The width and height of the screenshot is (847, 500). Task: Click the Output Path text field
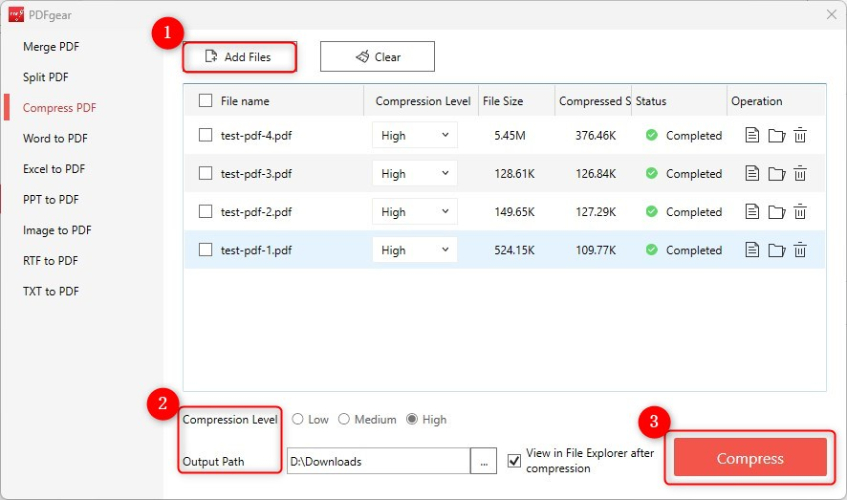coord(378,461)
